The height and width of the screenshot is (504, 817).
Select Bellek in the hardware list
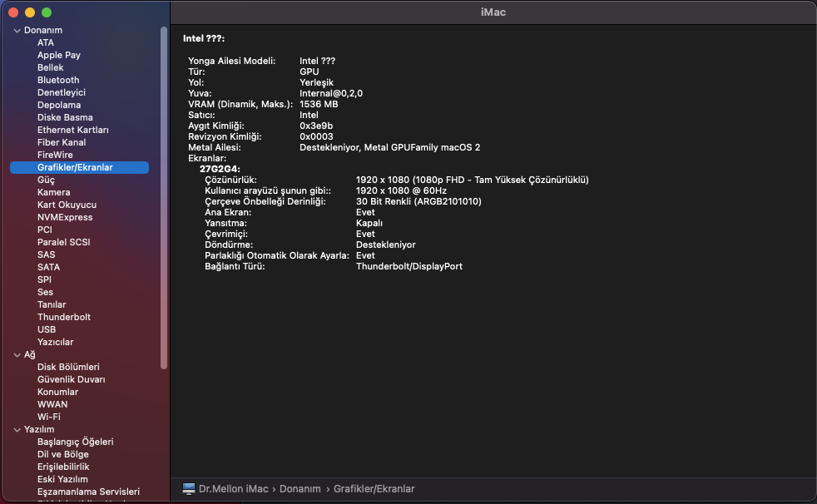(51, 67)
